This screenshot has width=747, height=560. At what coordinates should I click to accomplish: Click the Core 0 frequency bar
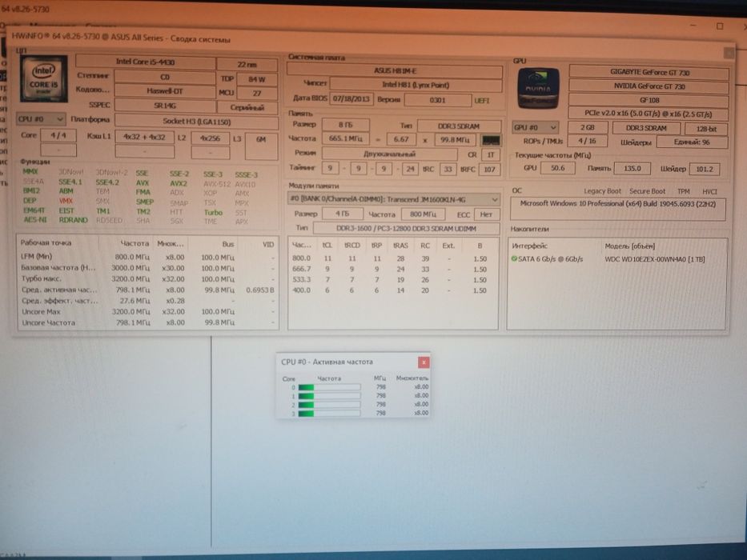(329, 387)
